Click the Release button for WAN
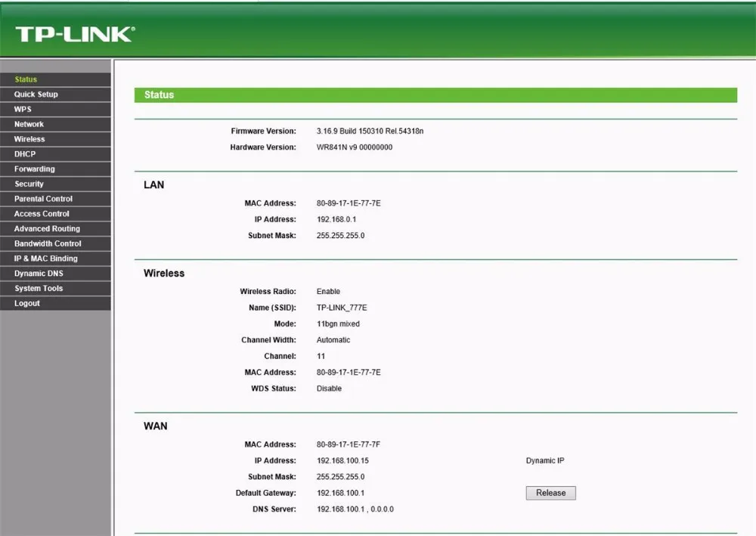Screen dimensions: 756x536 (x=550, y=493)
